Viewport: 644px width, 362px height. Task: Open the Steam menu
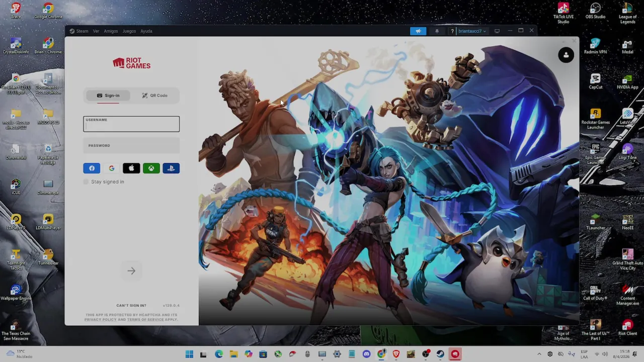(x=79, y=31)
